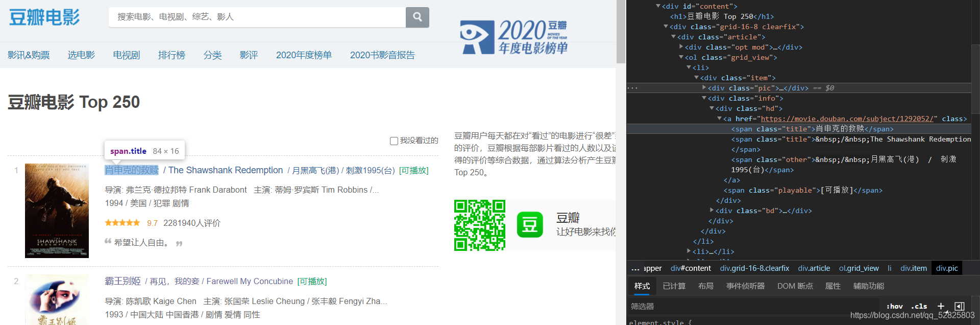Screen dimensions: 980x325
Task: Expand the div class="opt mod" node
Action: click(x=681, y=47)
